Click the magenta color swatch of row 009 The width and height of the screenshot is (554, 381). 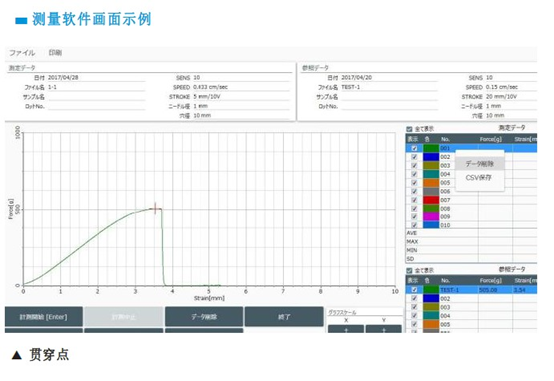[x=431, y=216]
